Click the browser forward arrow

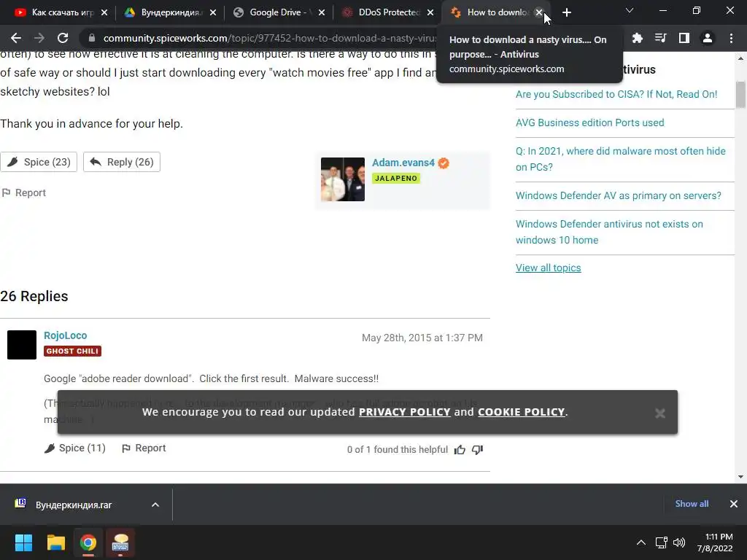coord(39,38)
